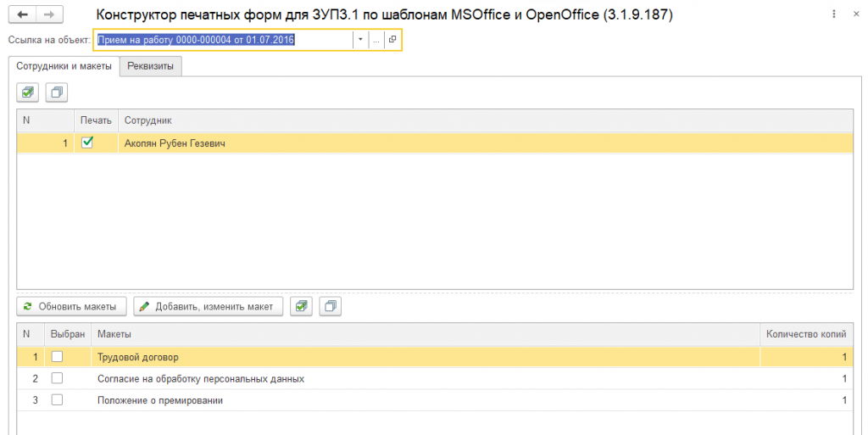This screenshot has width=868, height=435.
Task: Expand the Ссылка на объект dropdown arrow
Action: (x=360, y=40)
